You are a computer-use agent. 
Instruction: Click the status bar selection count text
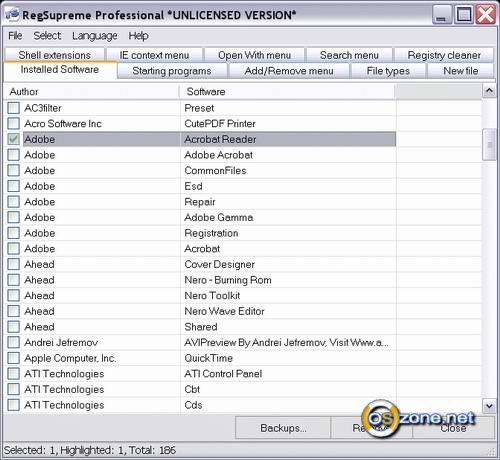(x=90, y=450)
